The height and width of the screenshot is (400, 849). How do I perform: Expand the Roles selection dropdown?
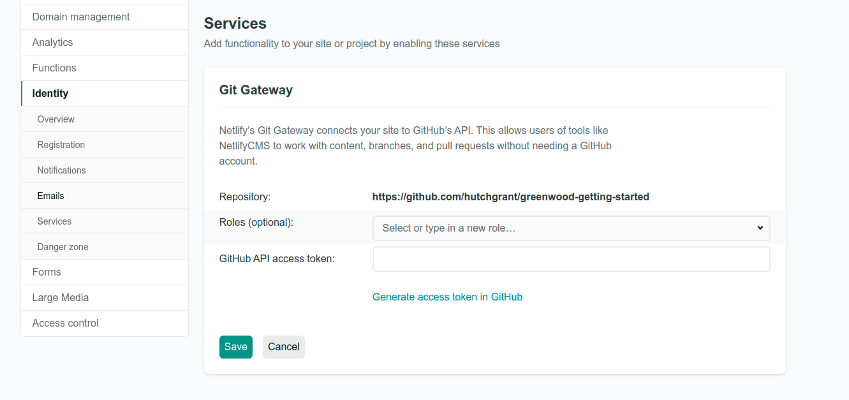click(571, 228)
